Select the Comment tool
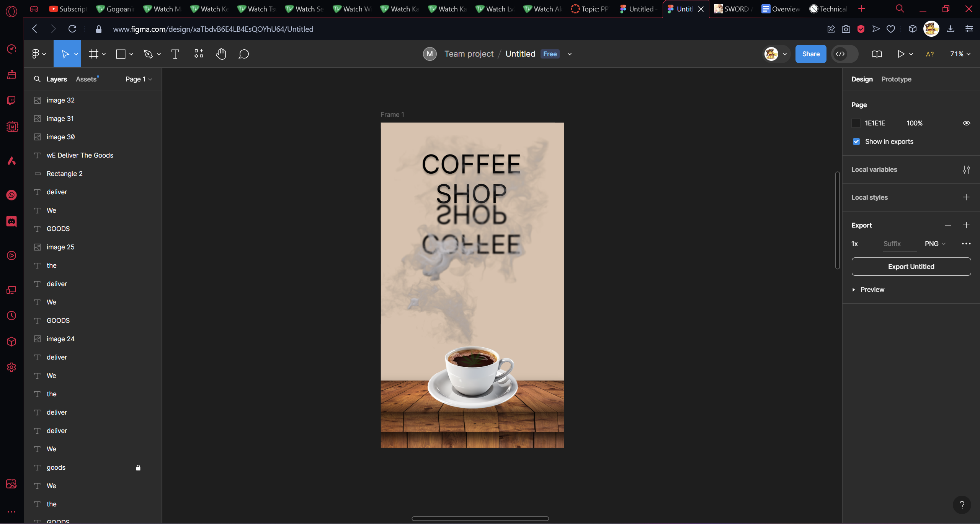980x524 pixels. pos(243,54)
